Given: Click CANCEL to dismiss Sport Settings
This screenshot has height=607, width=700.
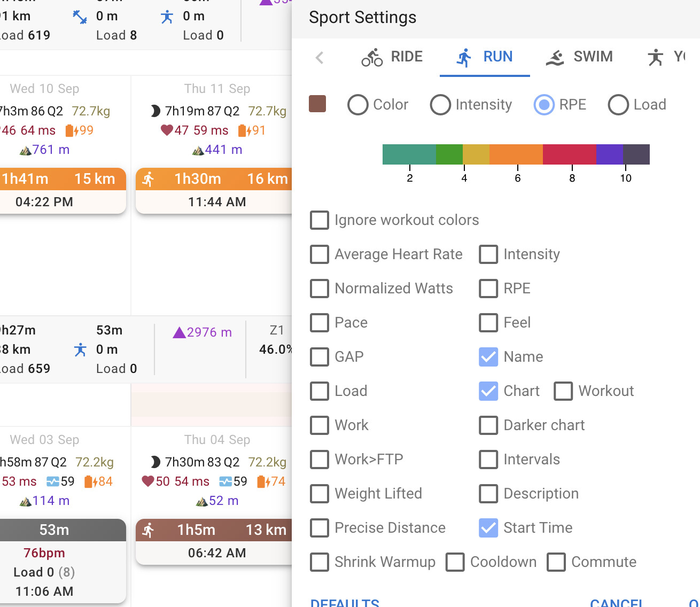Looking at the screenshot, I should click(x=617, y=603).
